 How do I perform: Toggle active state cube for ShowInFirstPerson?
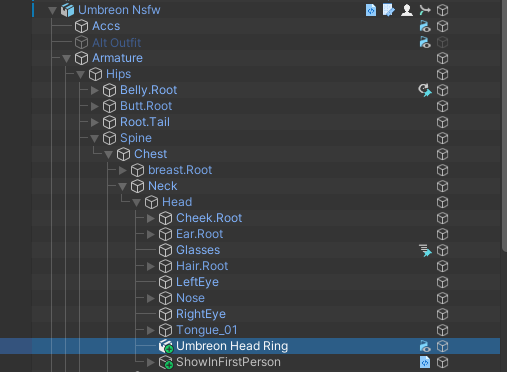coord(442,362)
